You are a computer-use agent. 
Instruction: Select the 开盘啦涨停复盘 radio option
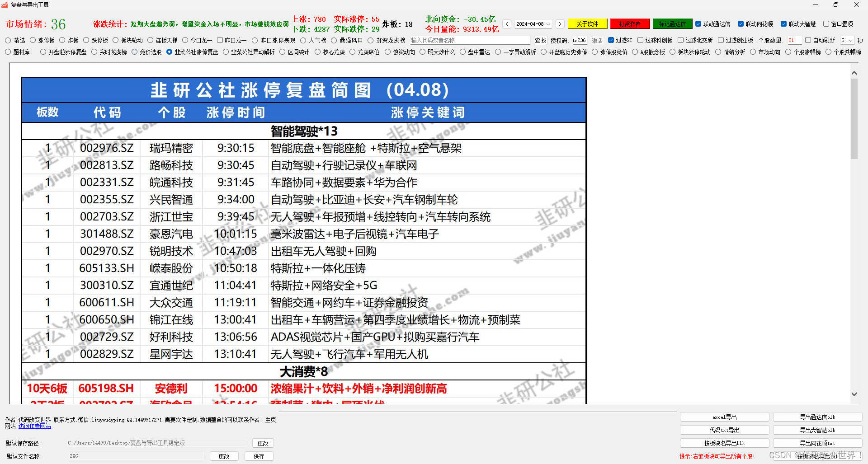43,52
